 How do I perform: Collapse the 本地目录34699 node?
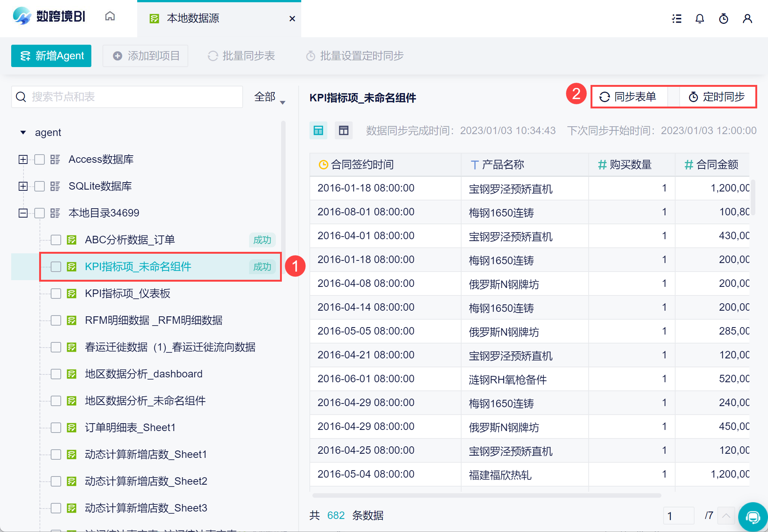23,213
